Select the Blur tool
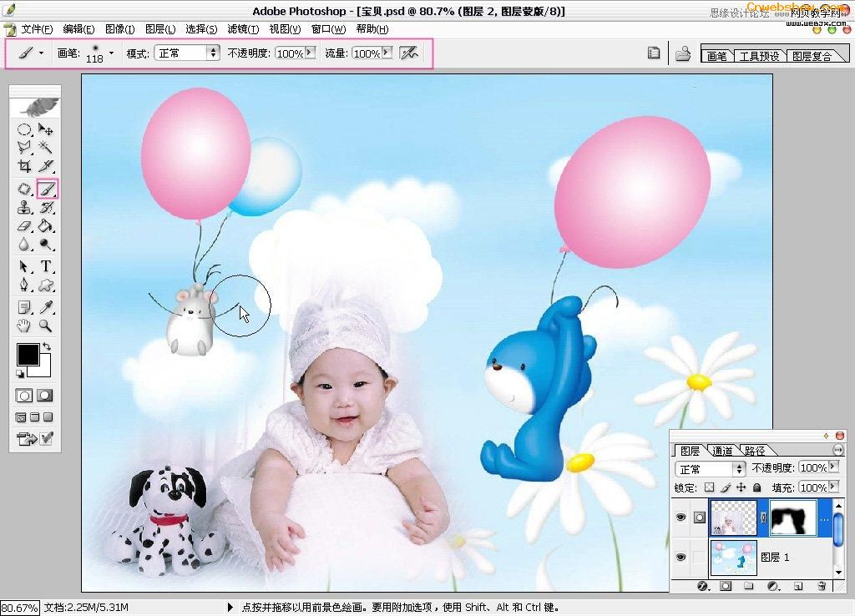 [x=24, y=245]
